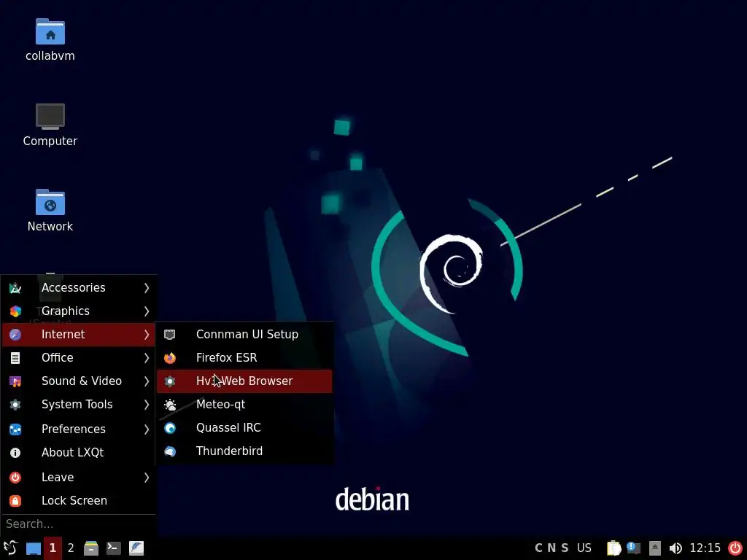The image size is (747, 560).
Task: Click the Accessories category icon
Action: pyautogui.click(x=15, y=287)
